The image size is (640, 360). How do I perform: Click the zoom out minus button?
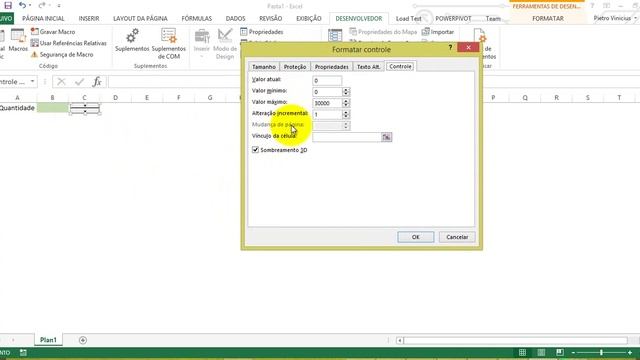573,352
